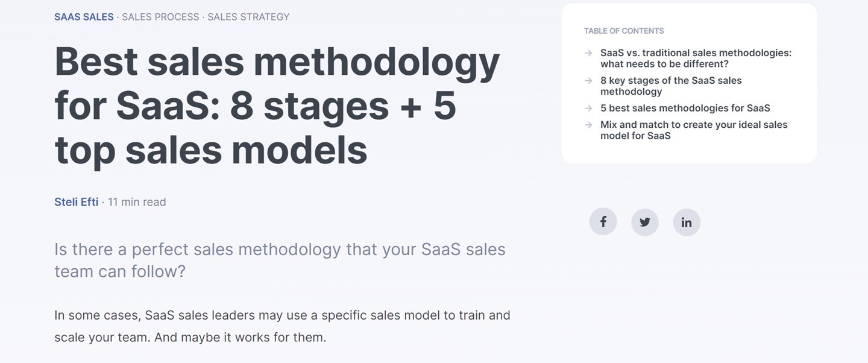Jump to Mix and match section
This screenshot has width=868, height=363.
[694, 130]
